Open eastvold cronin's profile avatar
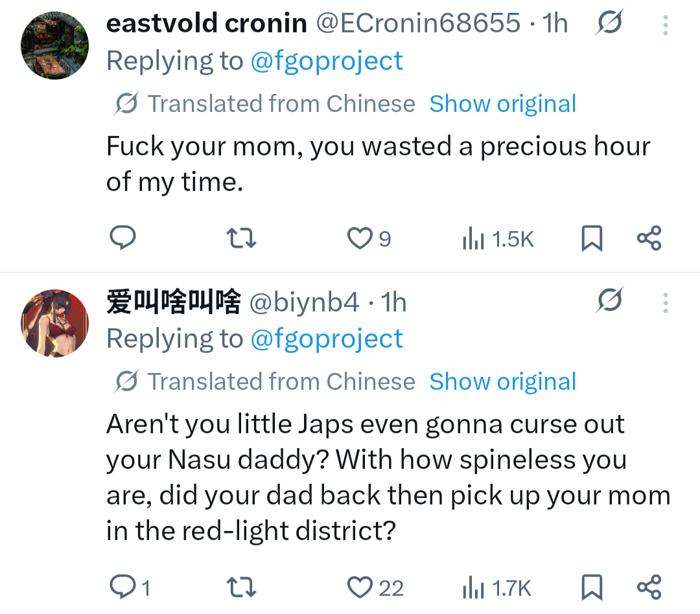The height and width of the screenshot is (614, 700). pos(54,45)
